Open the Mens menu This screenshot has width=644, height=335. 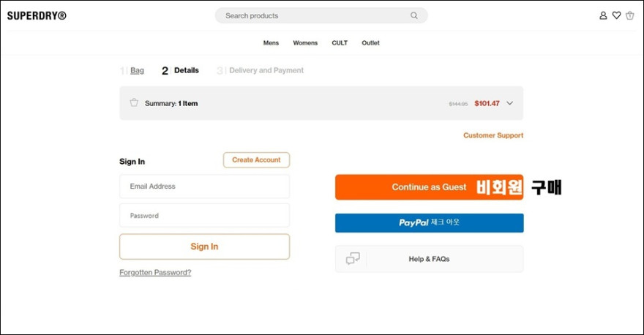tap(271, 42)
